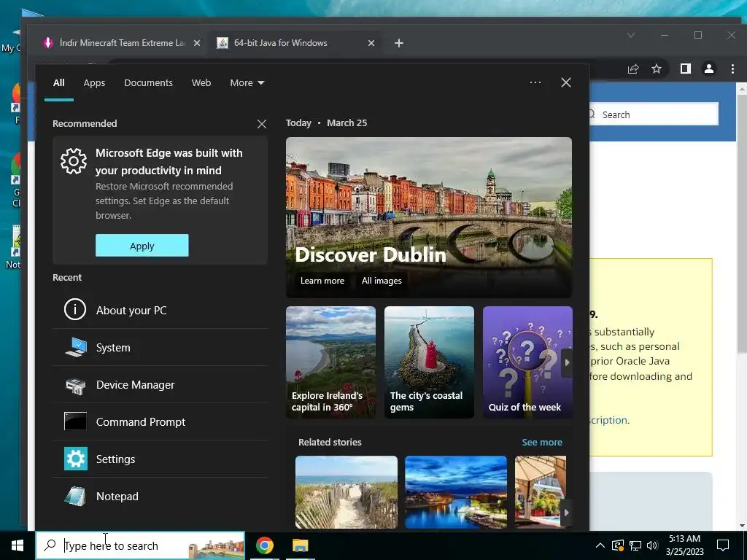Close the 64-bit Java for Windows tab

tap(371, 43)
